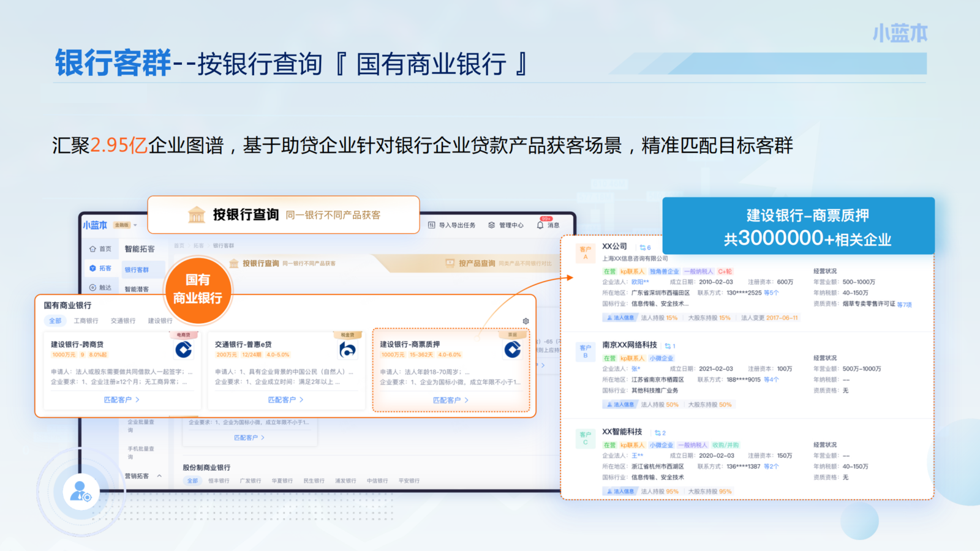Click 客户 A avatar badge

coord(586,253)
